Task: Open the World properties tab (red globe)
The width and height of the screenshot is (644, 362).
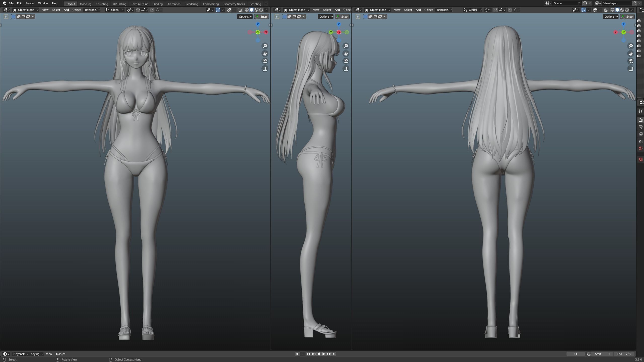Action: 641,148
